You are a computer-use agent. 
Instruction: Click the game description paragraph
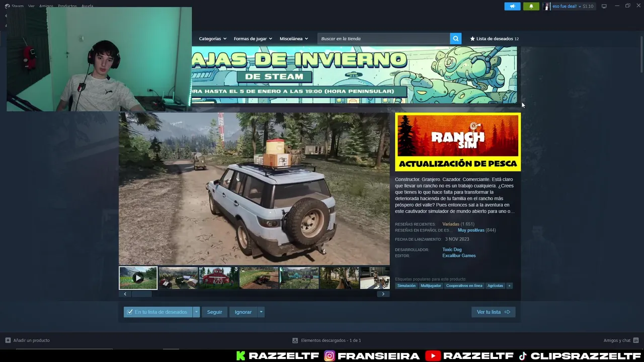454,195
